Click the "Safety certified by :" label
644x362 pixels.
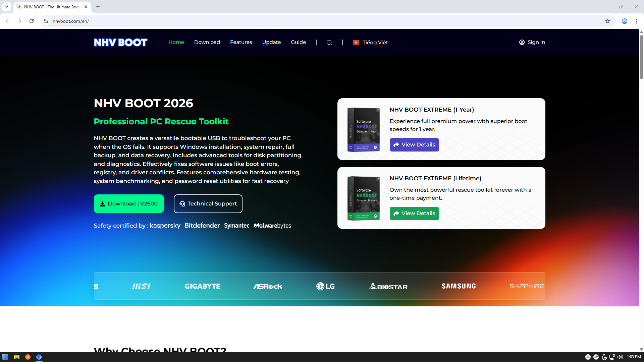click(121, 226)
